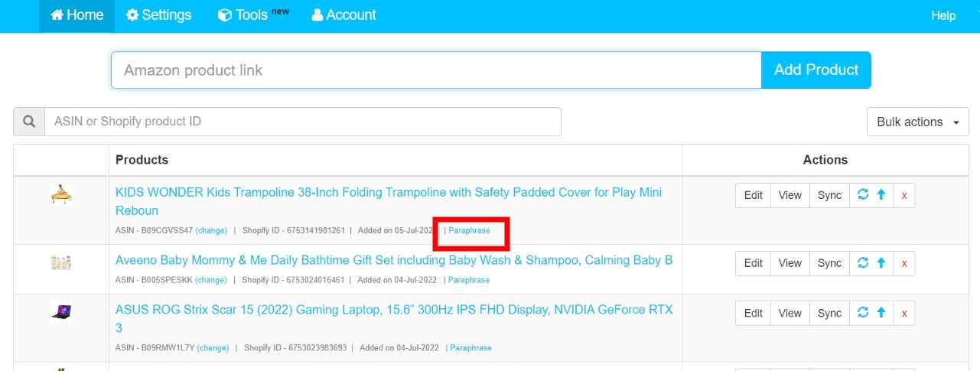
Task: Click the Help link in the header
Action: 943,15
